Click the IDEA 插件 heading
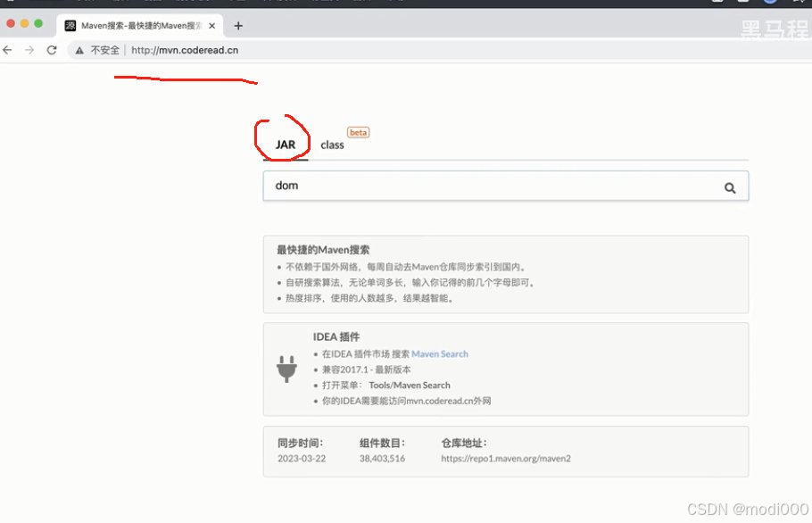This screenshot has height=523, width=812. [336, 337]
